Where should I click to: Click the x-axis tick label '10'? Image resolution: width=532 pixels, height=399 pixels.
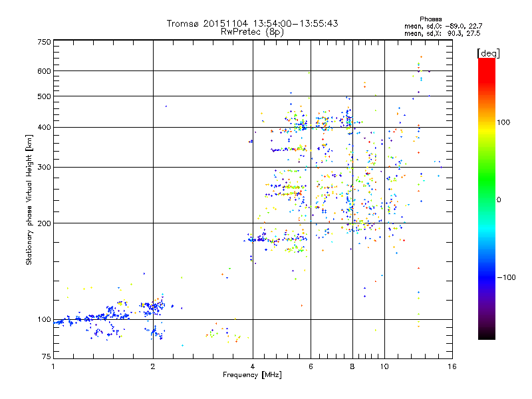(x=384, y=366)
